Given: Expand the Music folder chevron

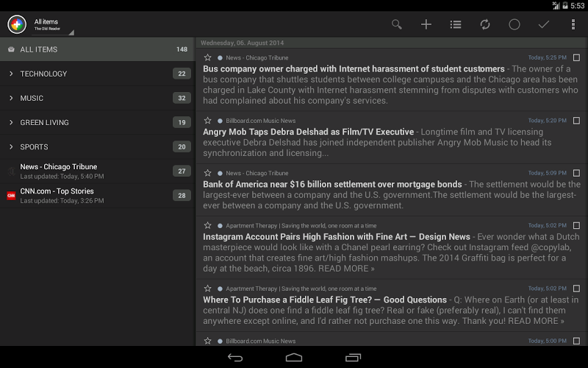Looking at the screenshot, I should [x=11, y=98].
